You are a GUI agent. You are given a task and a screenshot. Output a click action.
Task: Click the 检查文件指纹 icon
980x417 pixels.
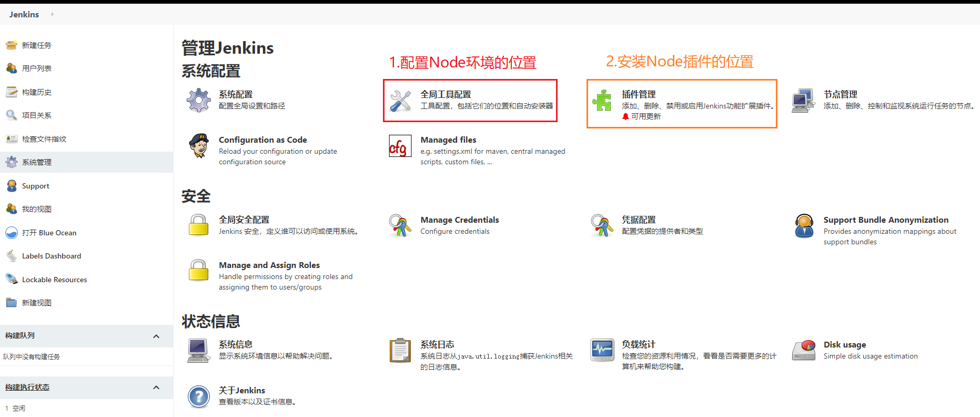[x=12, y=139]
